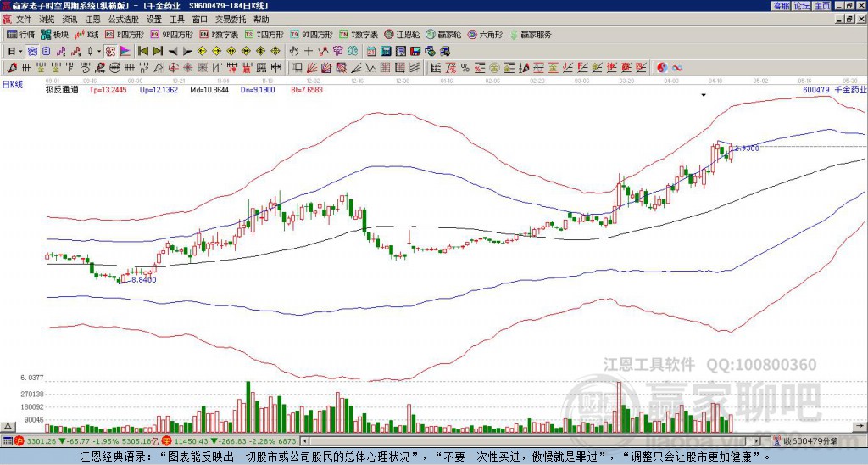Viewport: 868px width, 465px height.
Task: Click the Up=12.1362 value
Action: tap(159, 89)
